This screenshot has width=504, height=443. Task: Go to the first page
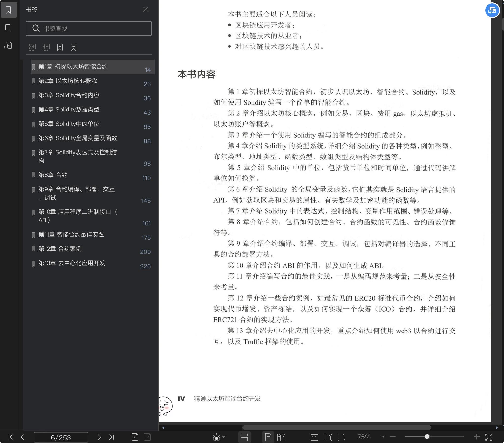tap(10, 437)
